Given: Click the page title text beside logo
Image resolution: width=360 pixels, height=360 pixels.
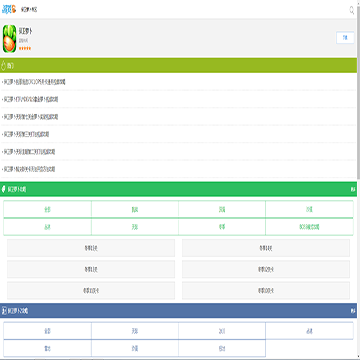Looking at the screenshot, I should coord(29,10).
